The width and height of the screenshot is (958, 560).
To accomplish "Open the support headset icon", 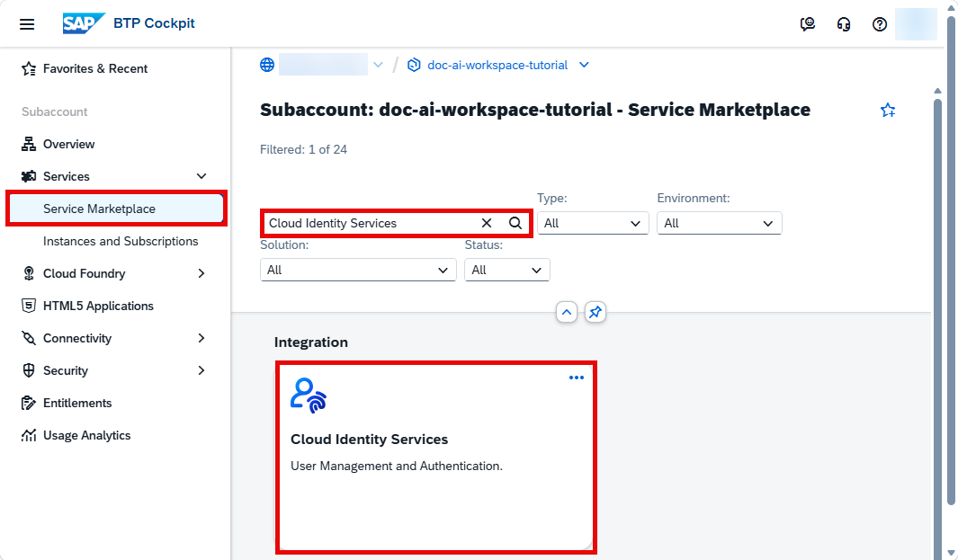I will pyautogui.click(x=844, y=24).
